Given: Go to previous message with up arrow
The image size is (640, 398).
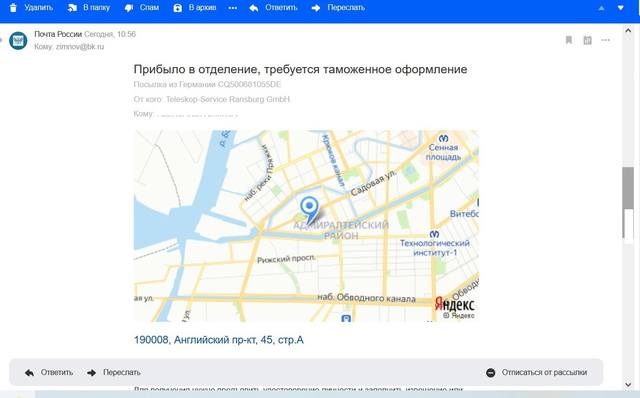Looking at the screenshot, I should (x=601, y=8).
